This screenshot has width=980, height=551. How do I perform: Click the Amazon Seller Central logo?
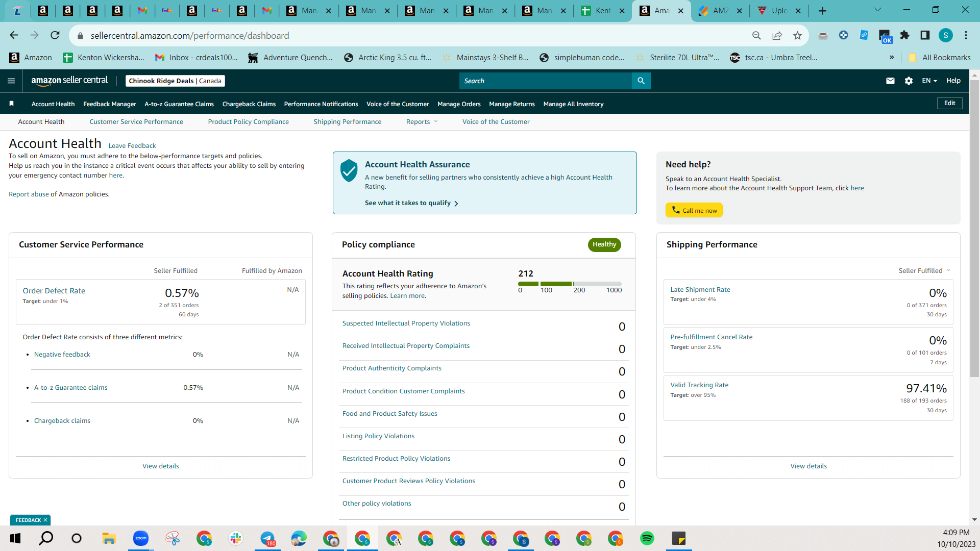(69, 81)
